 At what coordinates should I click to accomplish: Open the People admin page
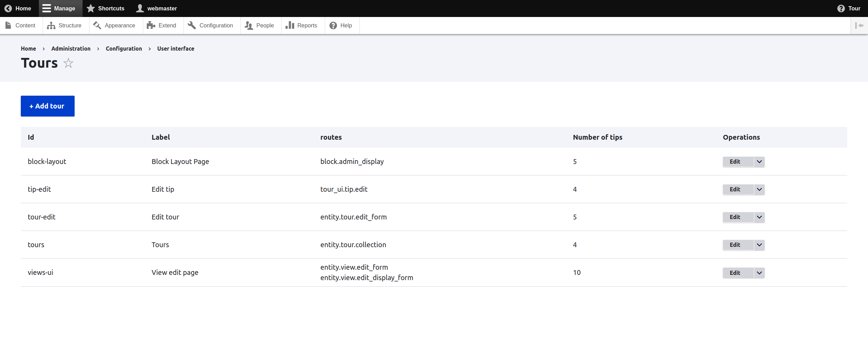tap(259, 26)
